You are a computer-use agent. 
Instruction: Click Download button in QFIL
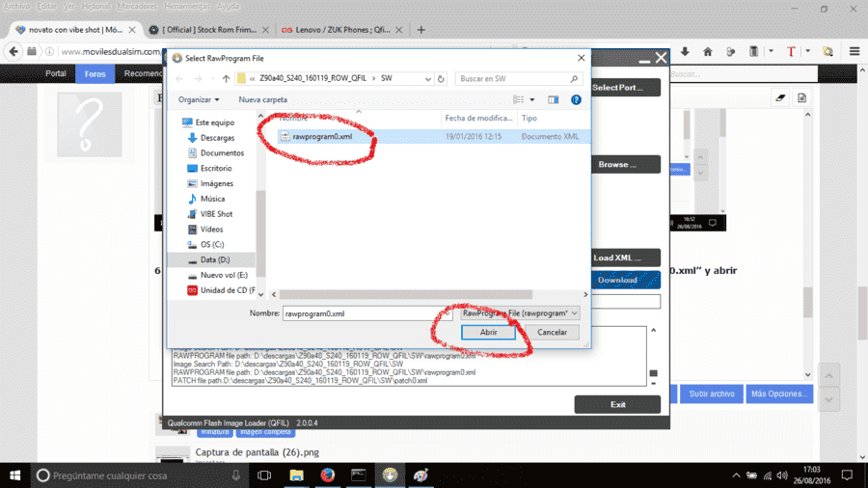point(625,280)
